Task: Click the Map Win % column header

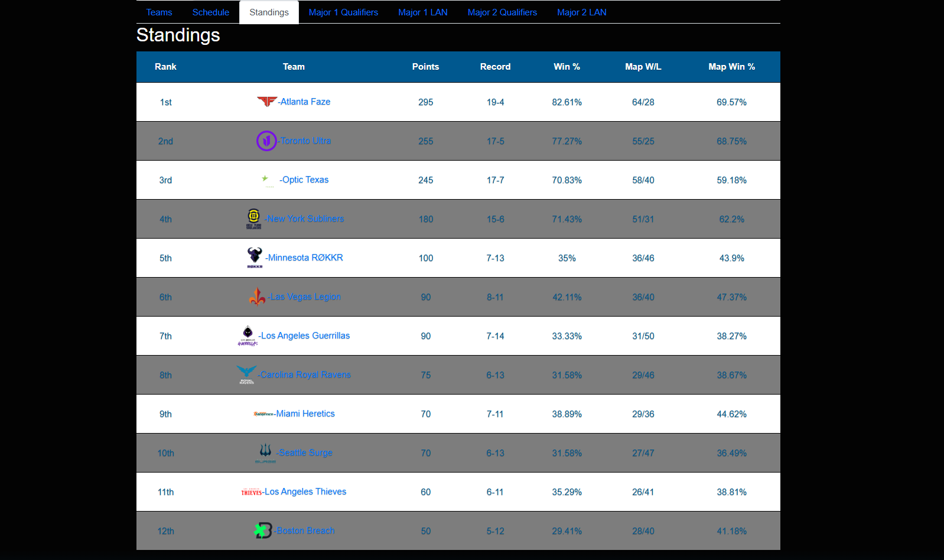Action: coord(731,67)
